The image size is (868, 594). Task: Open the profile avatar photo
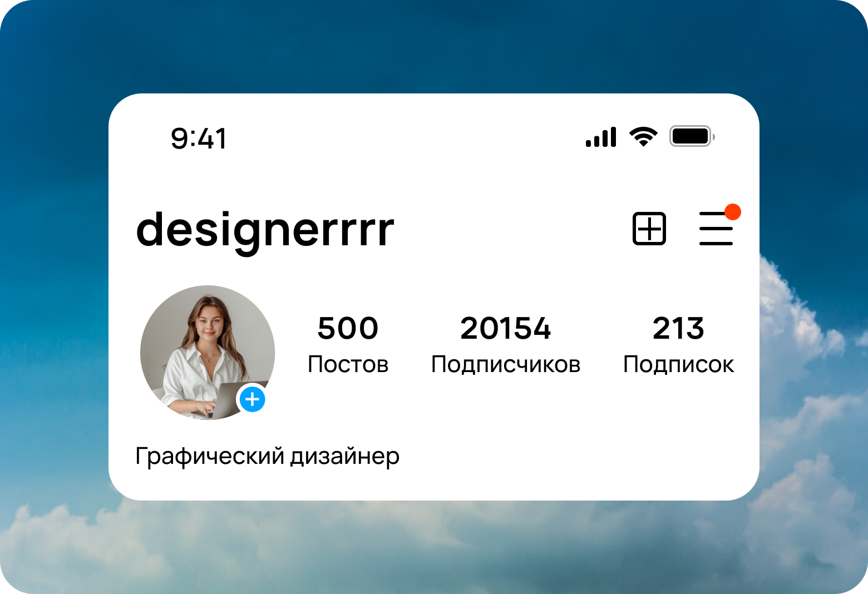tap(208, 353)
